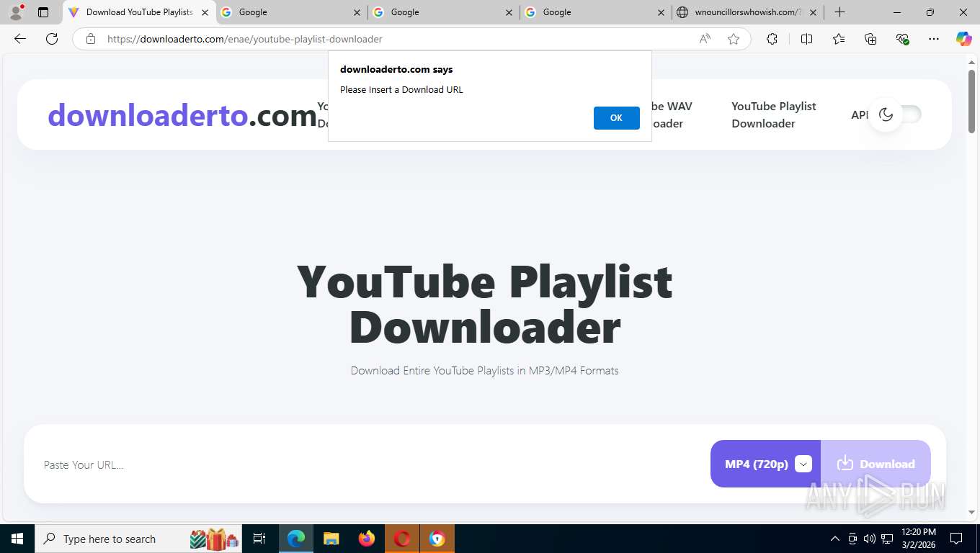Open Task View on taskbar
Image resolution: width=980 pixels, height=553 pixels.
(x=259, y=539)
